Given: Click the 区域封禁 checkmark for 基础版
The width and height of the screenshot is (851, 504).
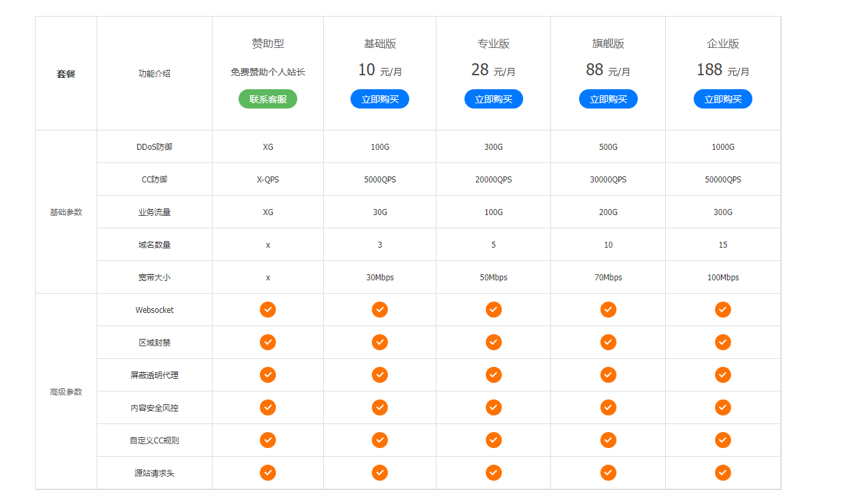Looking at the screenshot, I should point(380,342).
